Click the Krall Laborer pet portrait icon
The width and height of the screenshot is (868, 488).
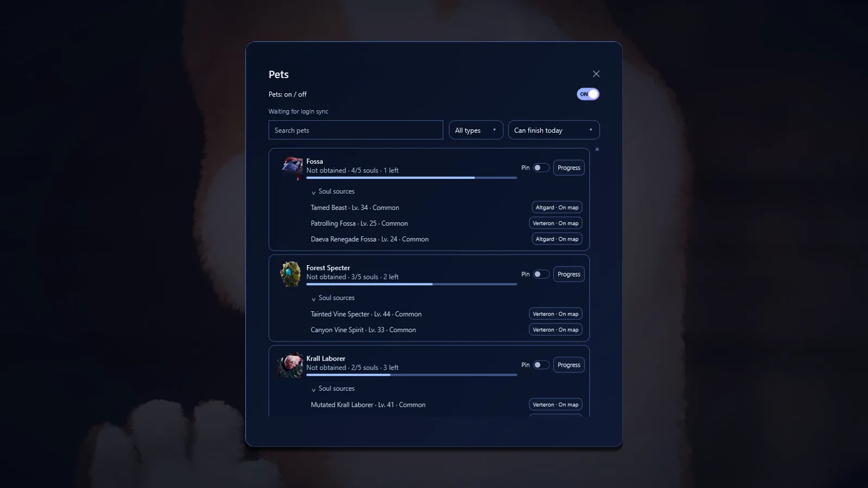(290, 365)
